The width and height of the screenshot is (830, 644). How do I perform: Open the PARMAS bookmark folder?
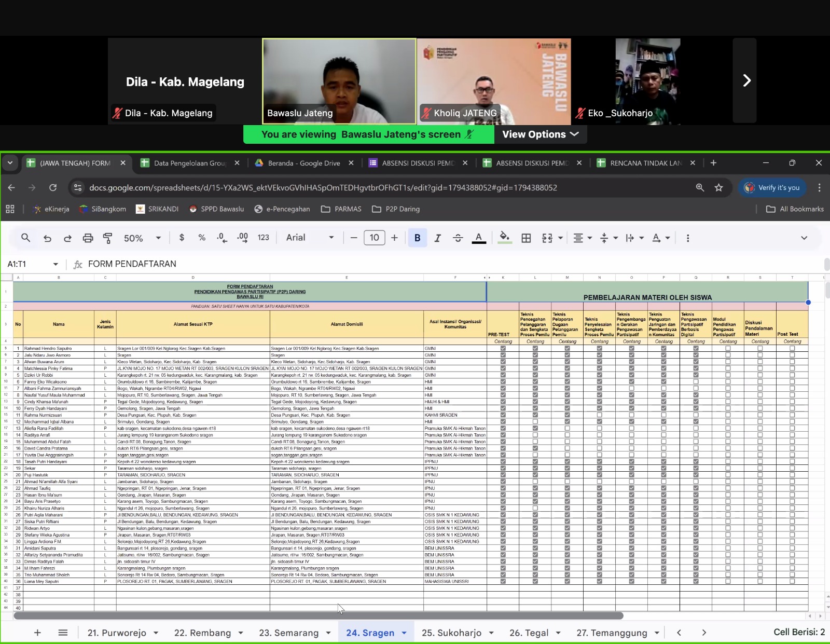point(341,209)
